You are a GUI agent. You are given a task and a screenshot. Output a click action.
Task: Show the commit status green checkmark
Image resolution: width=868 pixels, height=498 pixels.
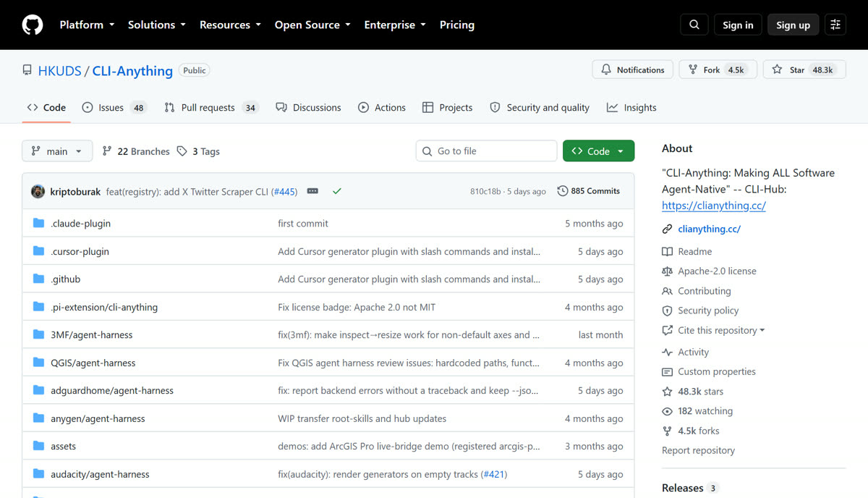pyautogui.click(x=336, y=191)
